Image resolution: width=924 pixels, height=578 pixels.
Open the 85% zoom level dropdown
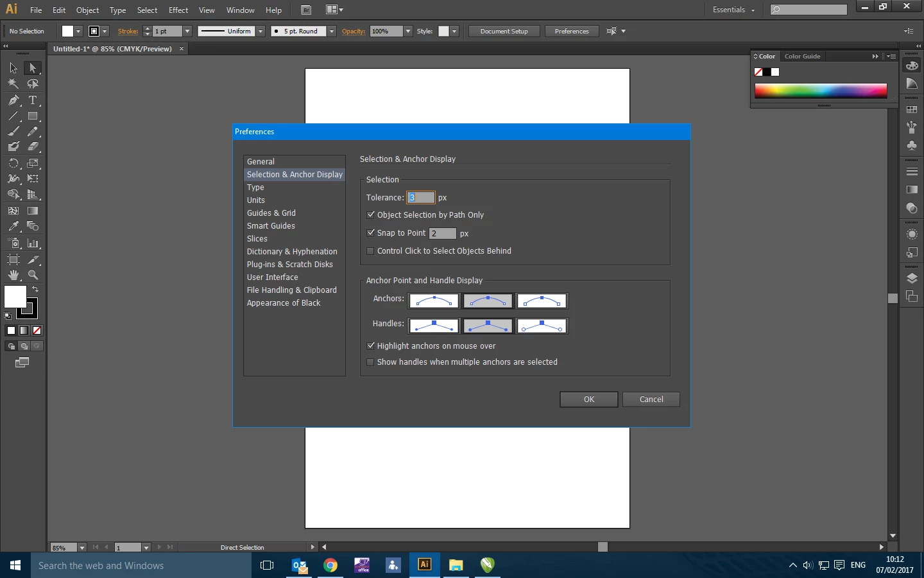pyautogui.click(x=82, y=548)
